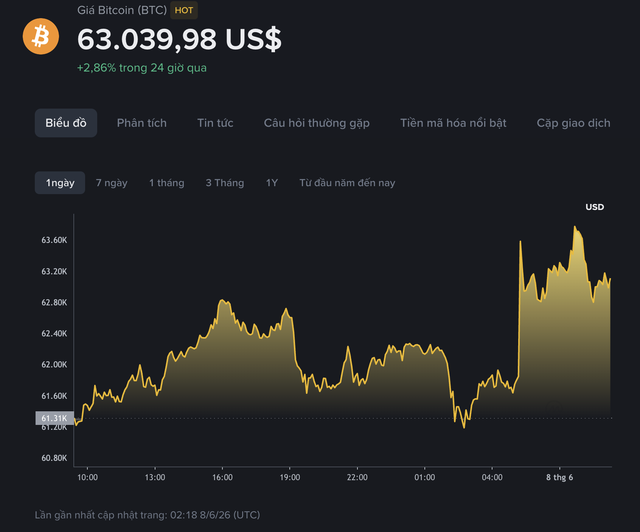Open the Biểu đồ tab
Viewport: 640px width, 532px height.
66,123
